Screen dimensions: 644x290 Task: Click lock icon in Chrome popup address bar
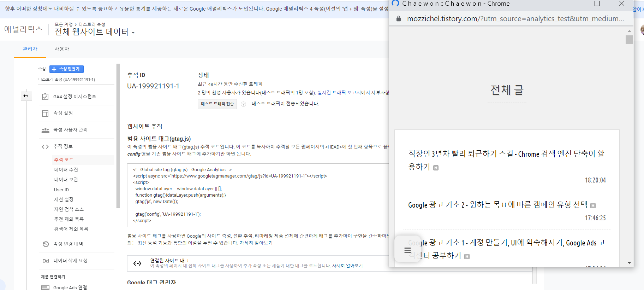tap(399, 19)
